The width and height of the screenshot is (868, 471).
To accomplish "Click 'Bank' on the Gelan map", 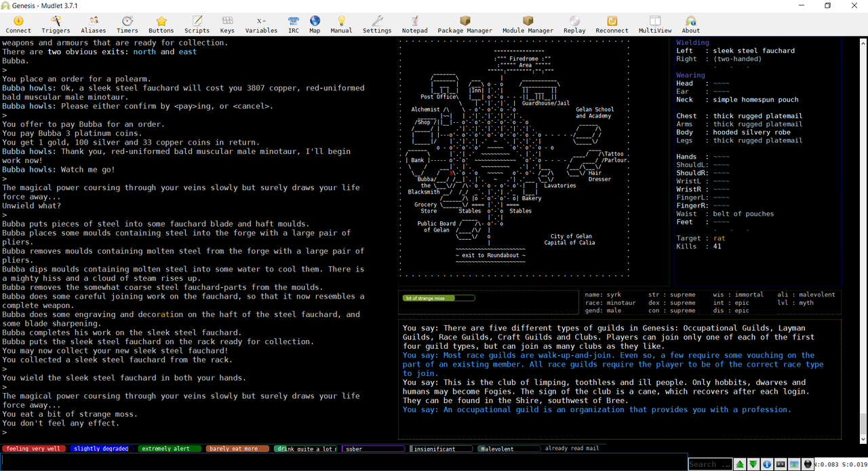I will [x=417, y=160].
